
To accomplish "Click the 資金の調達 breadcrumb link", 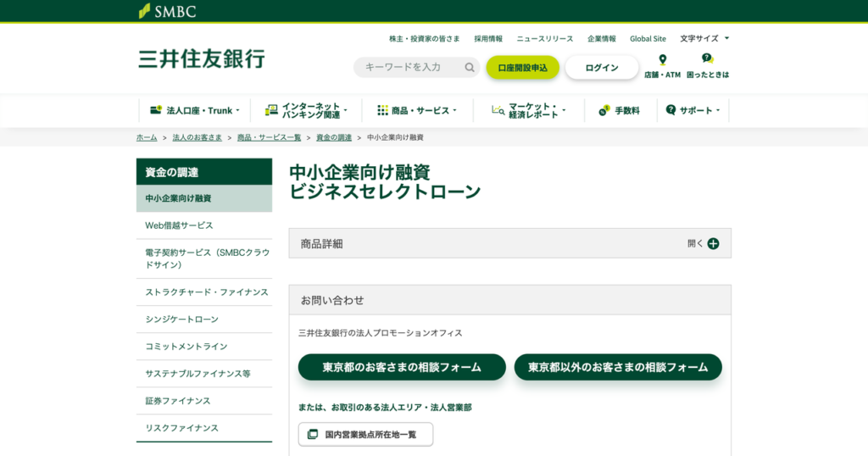I will [x=334, y=137].
